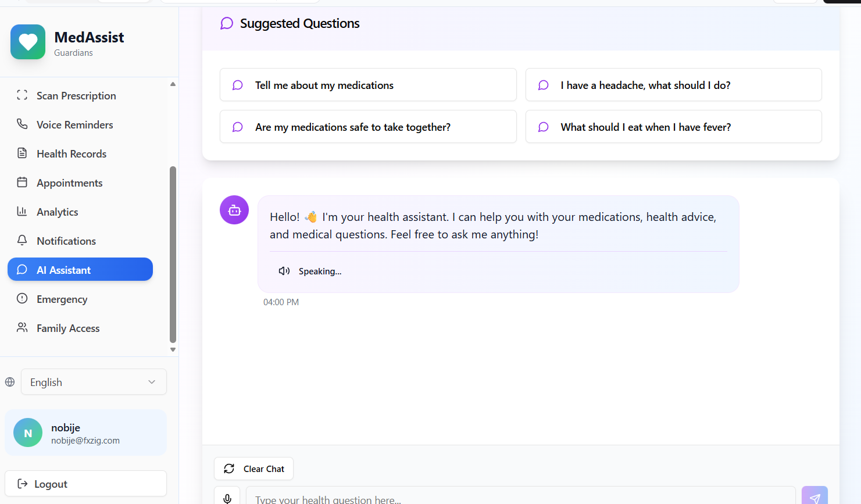Screen dimensions: 861x504
Task: Toggle the Speaking audio playback
Action: 310,271
